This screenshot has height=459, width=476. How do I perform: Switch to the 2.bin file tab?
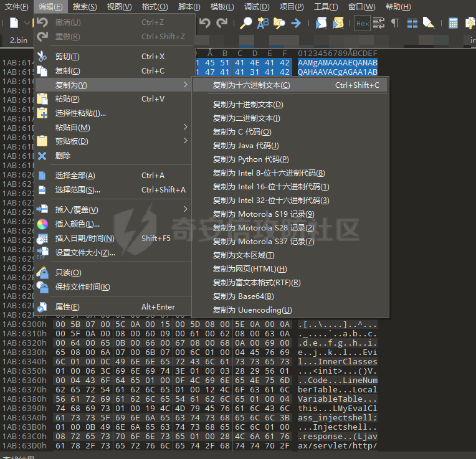[x=19, y=40]
